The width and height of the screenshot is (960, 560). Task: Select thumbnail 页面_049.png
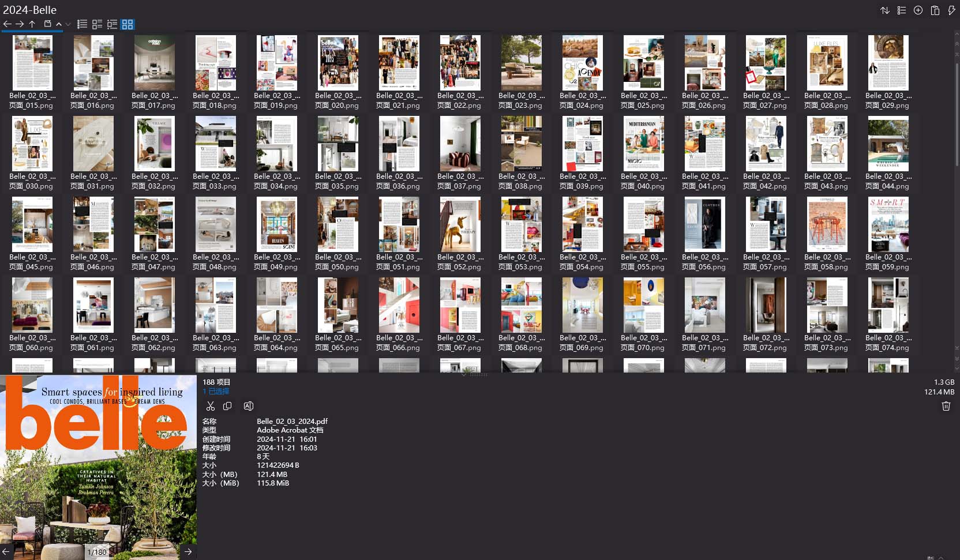coord(277,224)
